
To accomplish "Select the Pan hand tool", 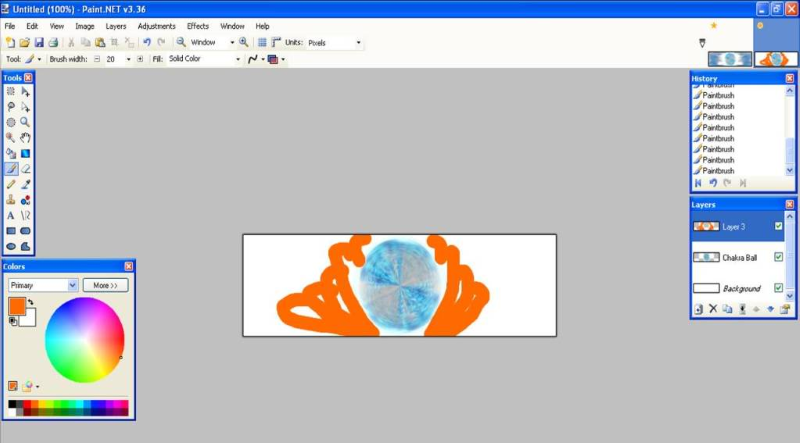I will point(26,138).
